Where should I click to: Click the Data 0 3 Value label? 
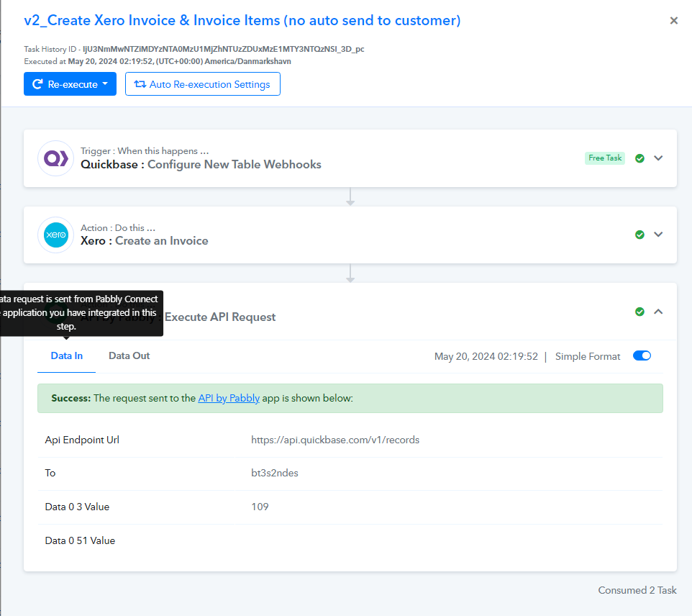(77, 507)
